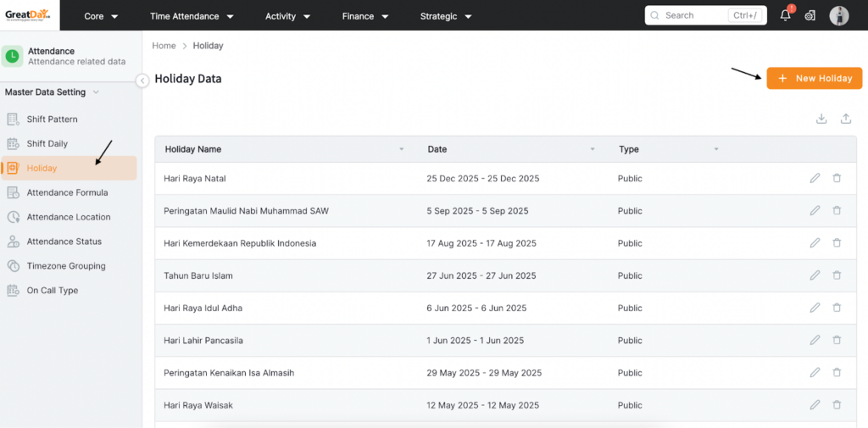This screenshot has height=428, width=868.
Task: Delete the Hari Lahir Pancasila row
Action: [837, 340]
